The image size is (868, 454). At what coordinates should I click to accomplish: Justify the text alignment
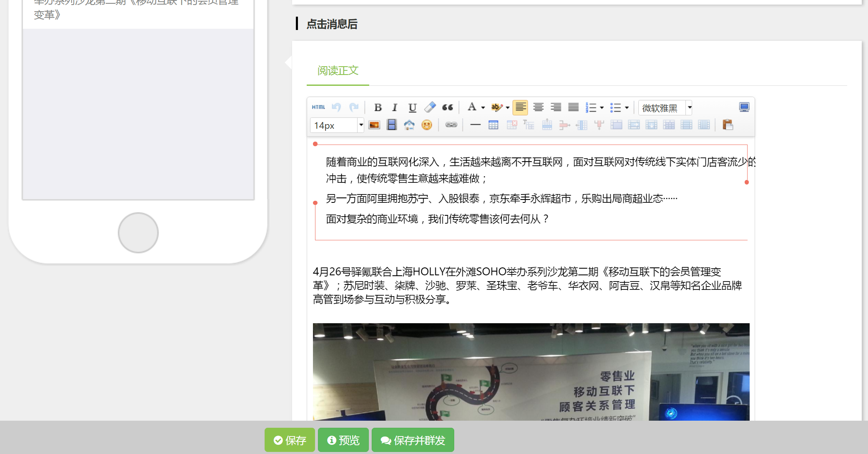pos(573,107)
